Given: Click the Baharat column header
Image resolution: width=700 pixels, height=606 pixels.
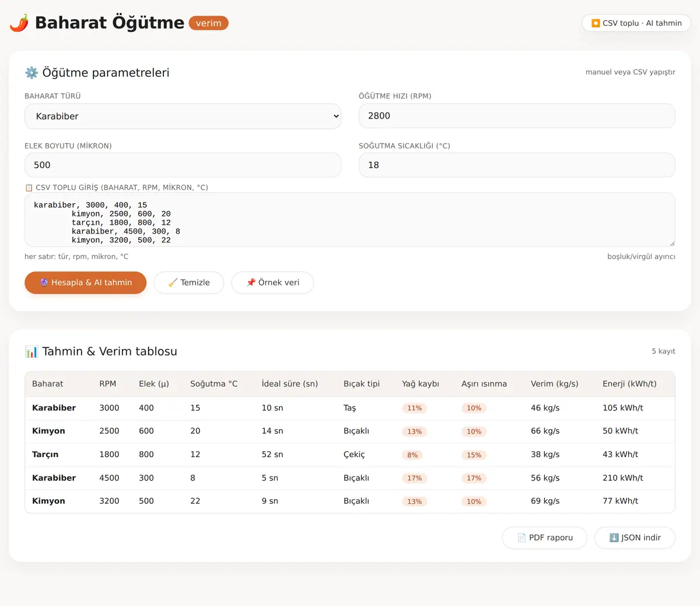Looking at the screenshot, I should click(x=48, y=384).
